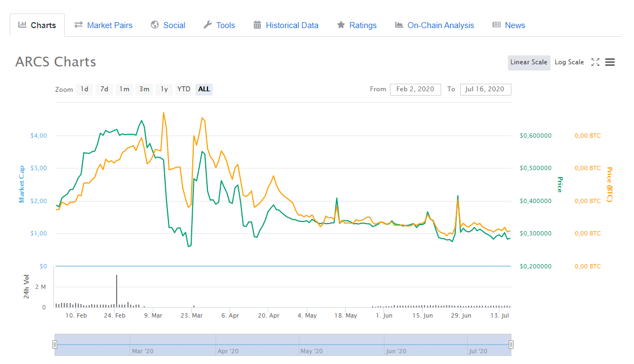
Task: Click the 24h Vol axis label
Action: pyautogui.click(x=26, y=287)
